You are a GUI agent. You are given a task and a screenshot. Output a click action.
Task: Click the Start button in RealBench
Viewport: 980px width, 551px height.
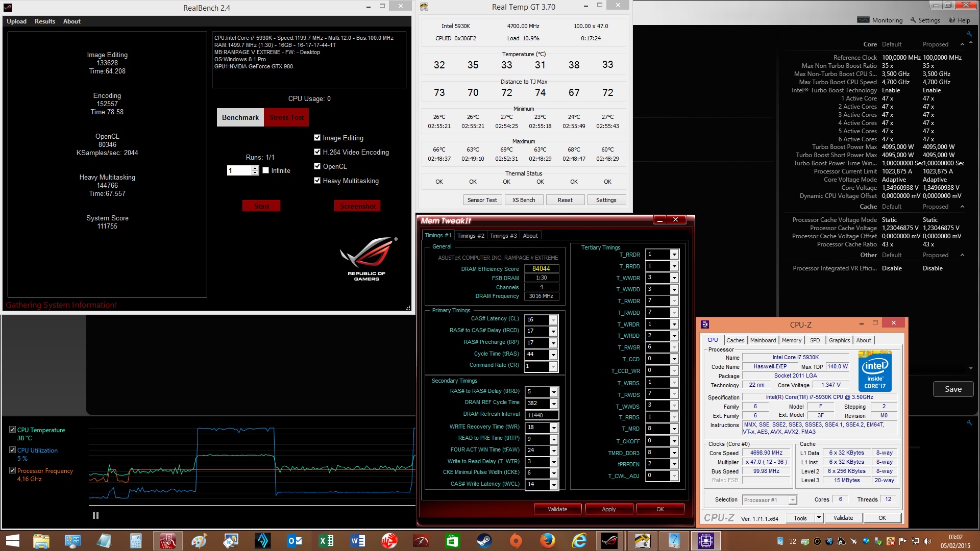(261, 206)
